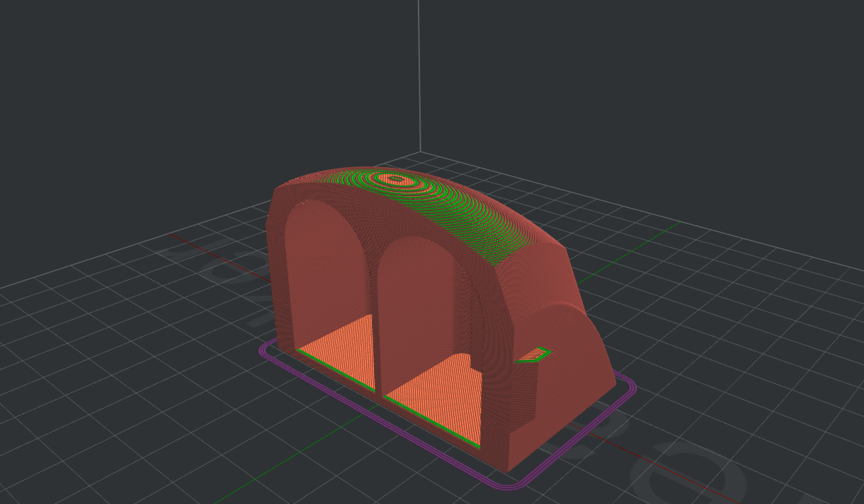Image resolution: width=864 pixels, height=504 pixels.
Task: Click the vertical white Z-axis line
Action: pyautogui.click(x=419, y=71)
